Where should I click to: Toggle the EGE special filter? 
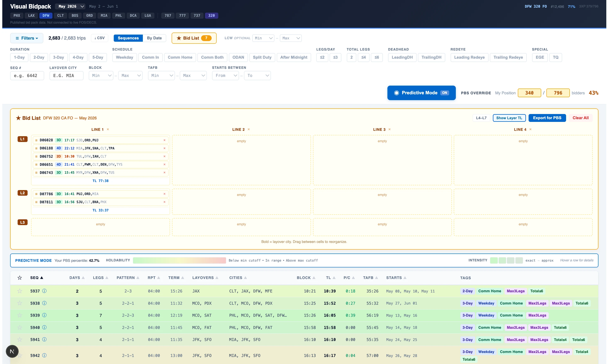click(540, 57)
